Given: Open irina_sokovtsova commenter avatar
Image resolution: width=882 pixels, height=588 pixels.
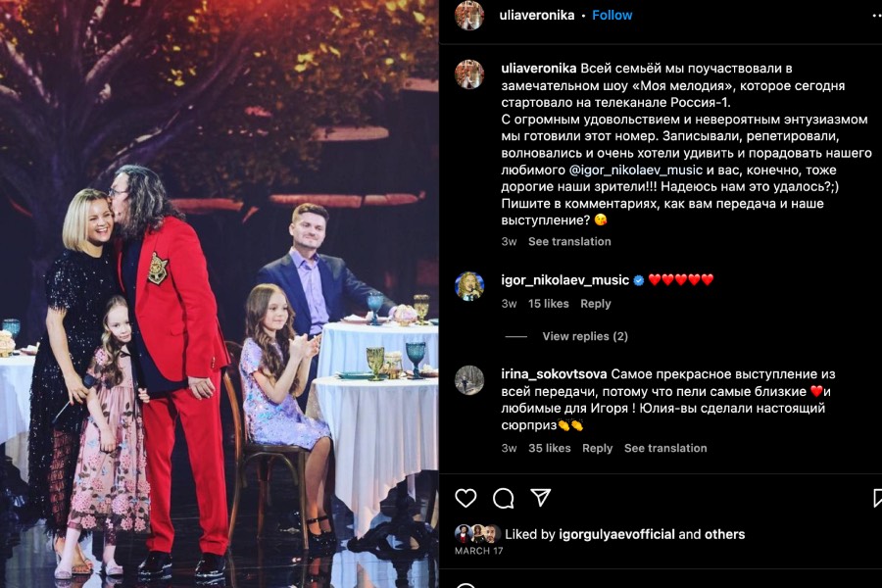Looking at the screenshot, I should coord(469,380).
